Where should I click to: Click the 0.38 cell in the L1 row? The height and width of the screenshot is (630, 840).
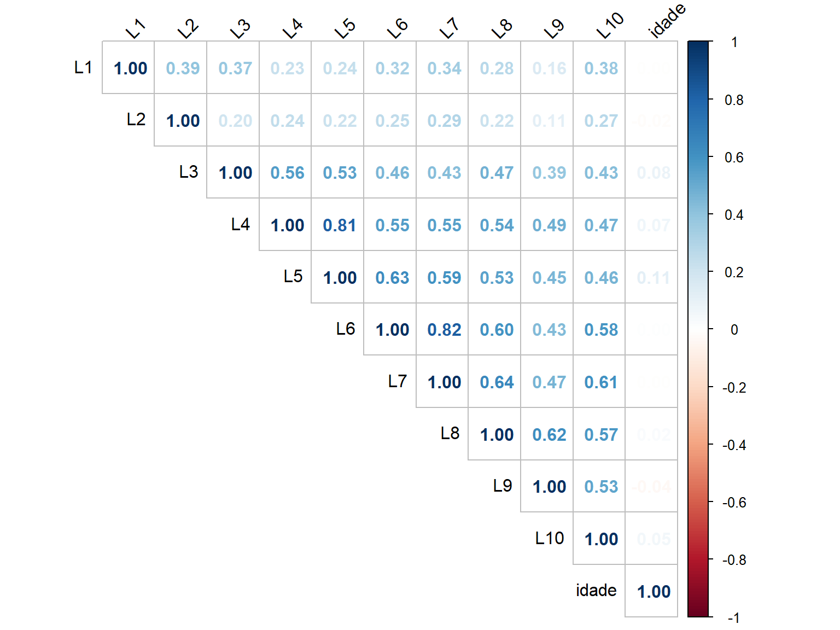601,68
